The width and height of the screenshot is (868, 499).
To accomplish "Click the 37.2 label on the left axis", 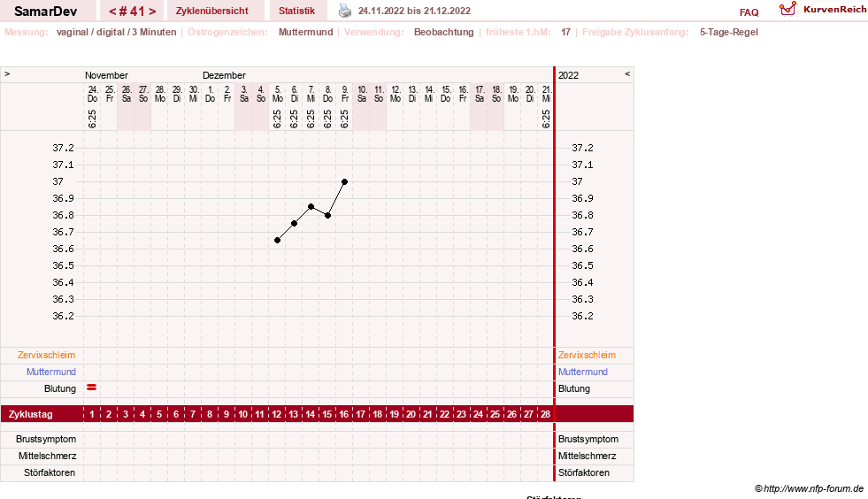I will pyautogui.click(x=63, y=148).
